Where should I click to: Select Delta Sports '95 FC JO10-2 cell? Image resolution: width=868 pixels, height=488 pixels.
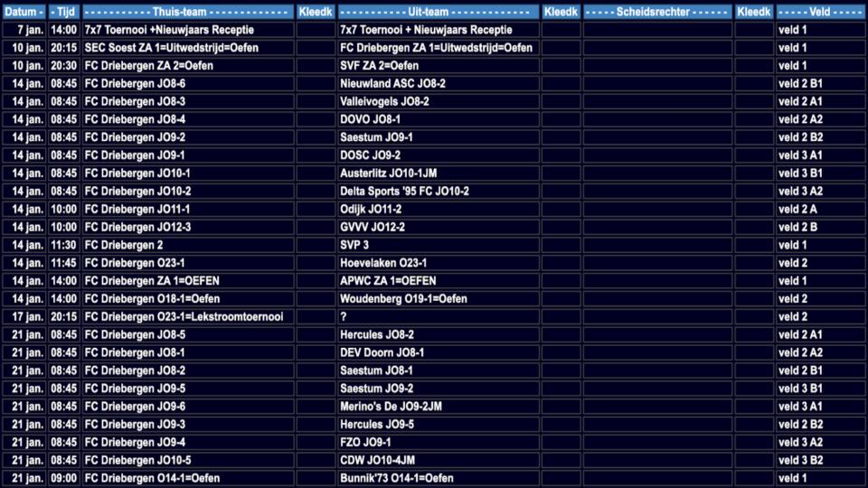pos(438,191)
